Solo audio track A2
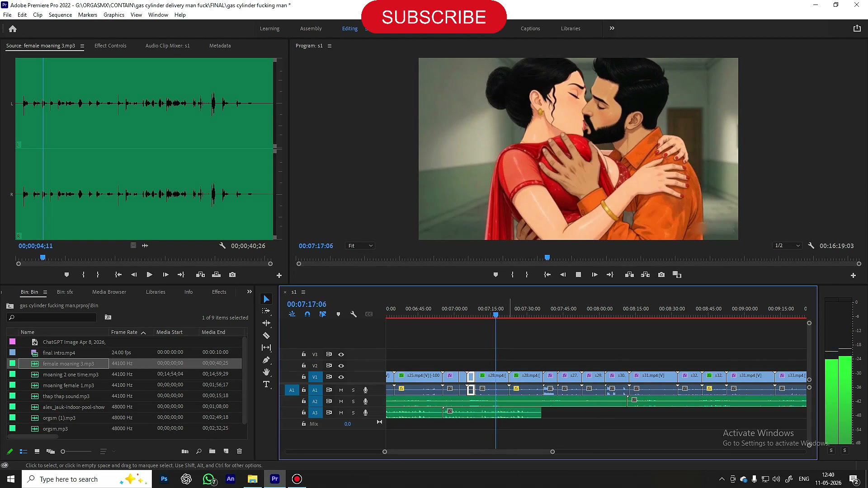The height and width of the screenshot is (488, 868). pyautogui.click(x=353, y=401)
